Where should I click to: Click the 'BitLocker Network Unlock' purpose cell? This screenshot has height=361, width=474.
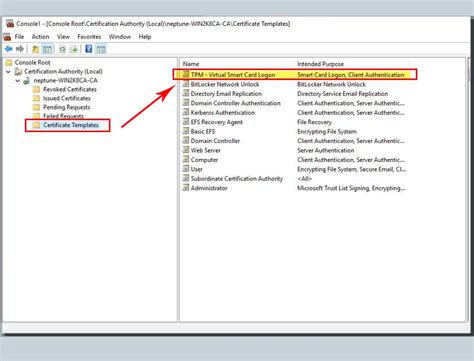331,84
